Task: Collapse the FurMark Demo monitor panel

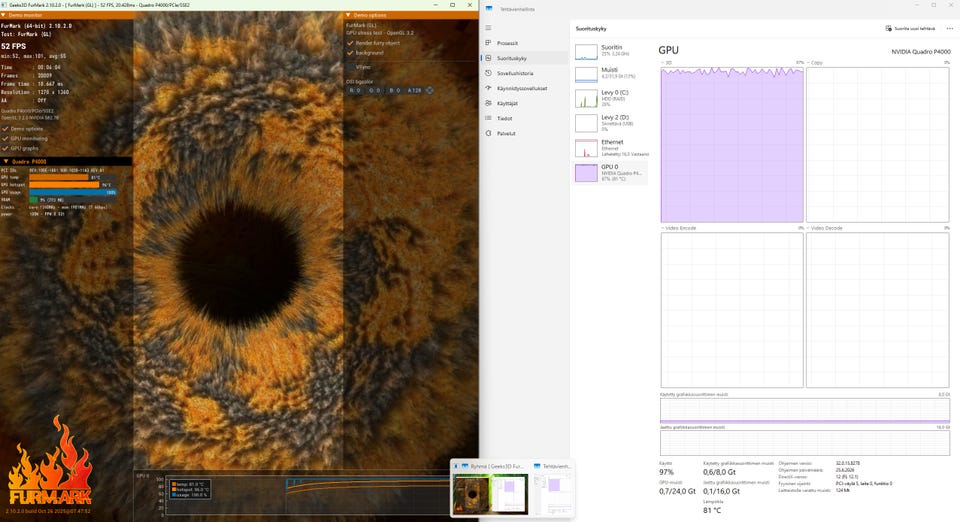Action: (4, 15)
